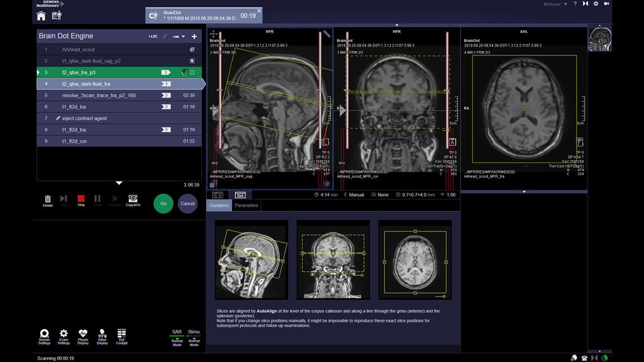644x362 pixels.
Task: Toggle Stimu Normal Mode
Action: 193,339
